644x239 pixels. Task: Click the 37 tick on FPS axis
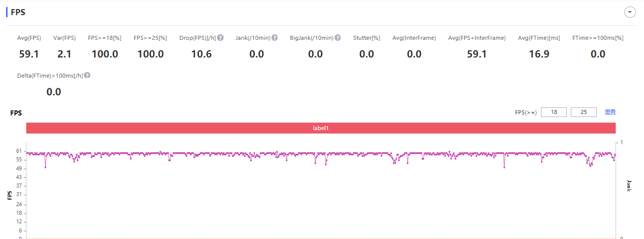pos(18,186)
